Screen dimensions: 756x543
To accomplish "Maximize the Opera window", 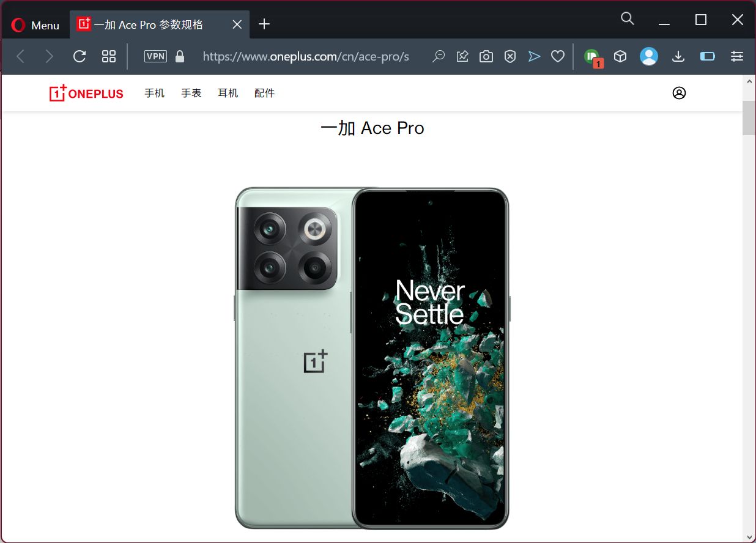I will [x=701, y=20].
